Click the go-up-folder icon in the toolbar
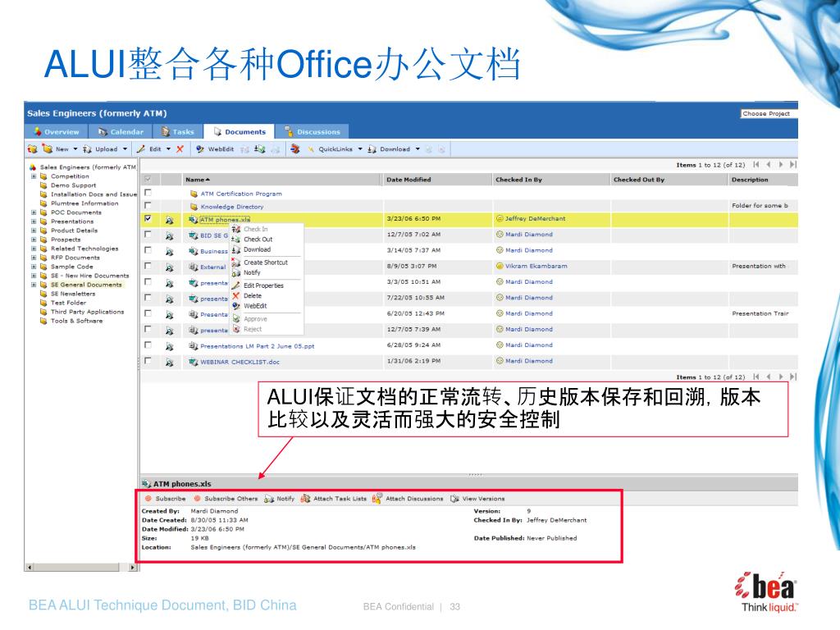 pyautogui.click(x=33, y=149)
